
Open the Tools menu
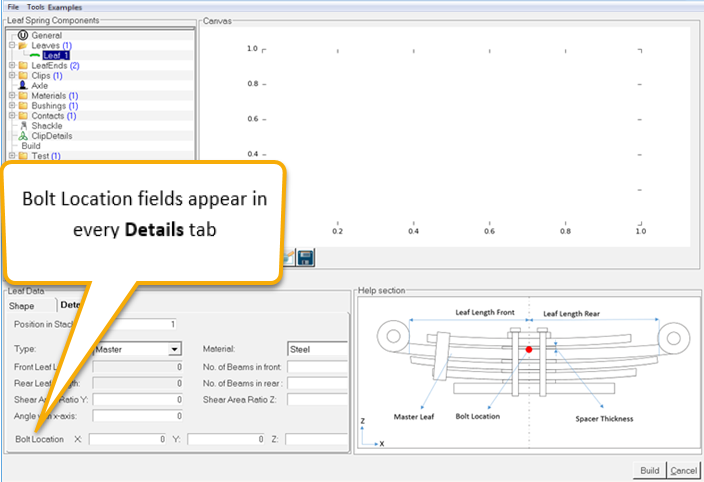click(x=35, y=7)
